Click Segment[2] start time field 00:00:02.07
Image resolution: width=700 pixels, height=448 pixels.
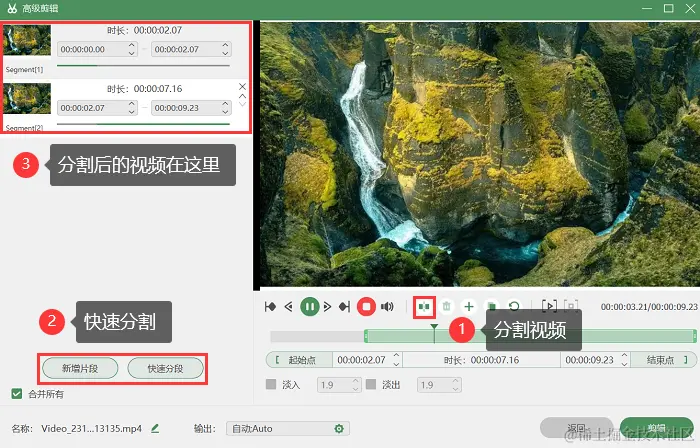97,108
